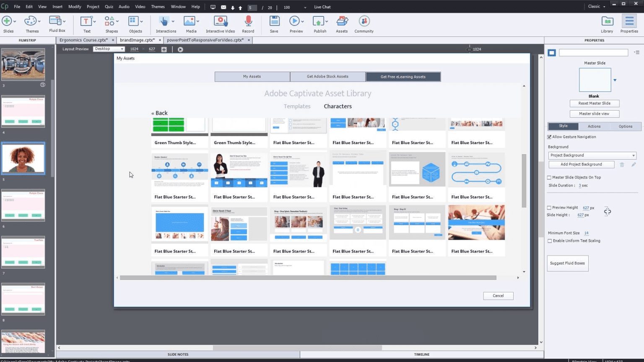Screen dimensions: 644x362
Task: Uncheck Allow Gesture Navigation
Action: click(549, 137)
